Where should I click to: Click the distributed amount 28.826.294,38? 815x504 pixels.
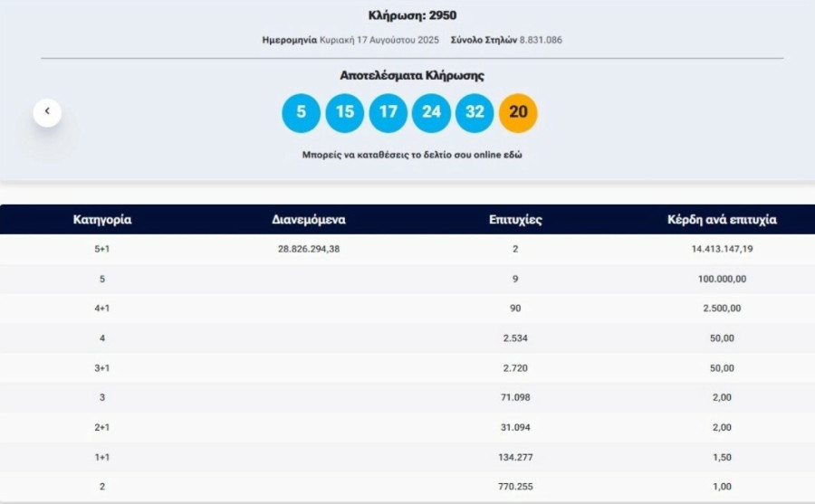point(309,249)
